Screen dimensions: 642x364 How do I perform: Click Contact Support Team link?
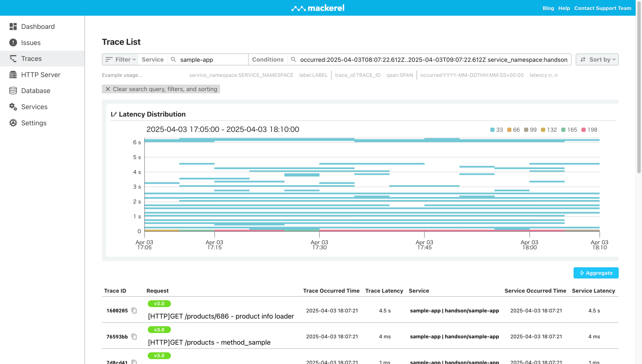pyautogui.click(x=603, y=8)
